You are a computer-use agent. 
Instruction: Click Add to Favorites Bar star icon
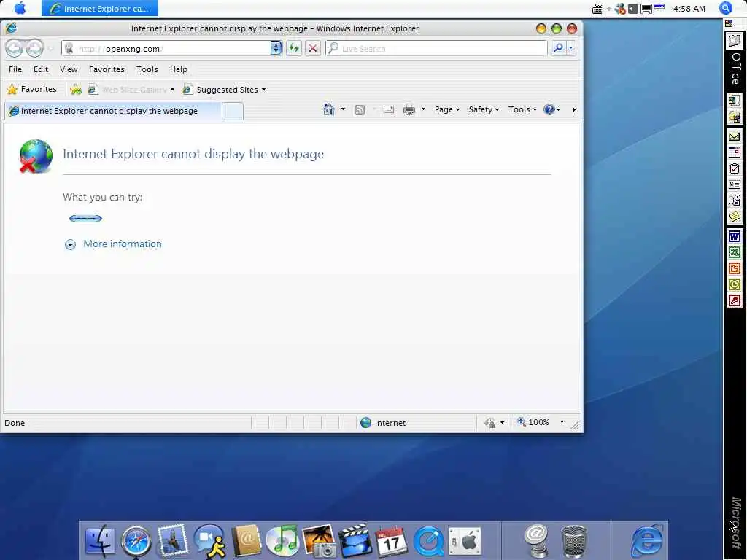pyautogui.click(x=75, y=90)
